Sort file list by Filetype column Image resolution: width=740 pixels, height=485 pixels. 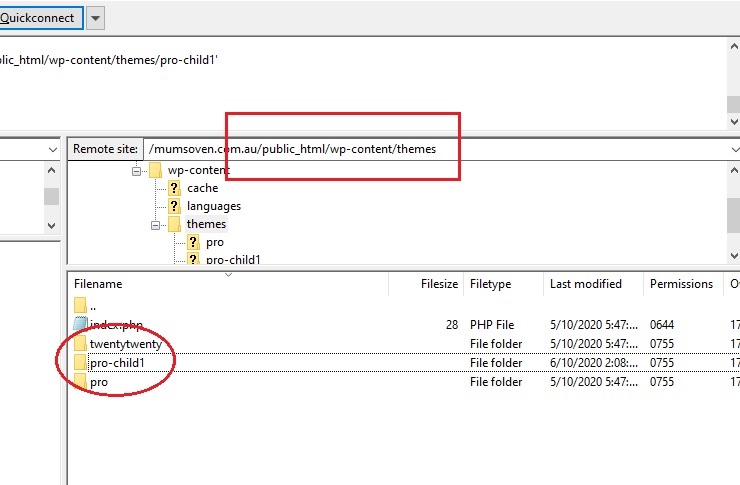click(x=504, y=284)
